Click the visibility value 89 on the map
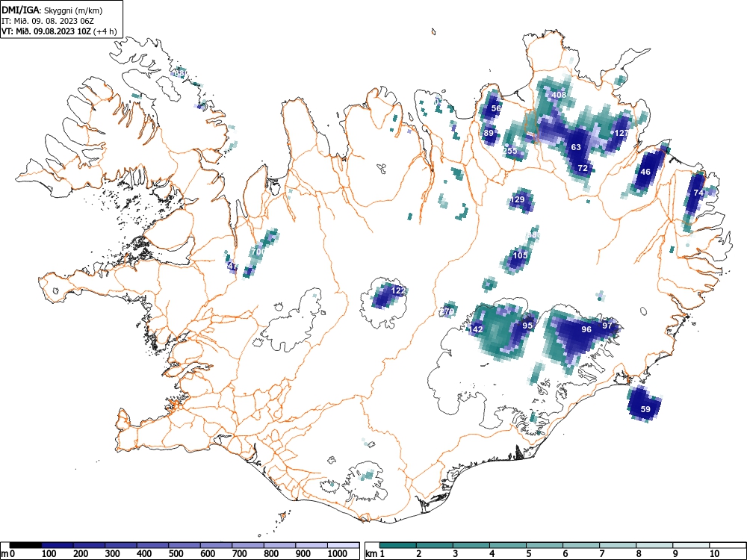747x560 pixels. [x=489, y=133]
